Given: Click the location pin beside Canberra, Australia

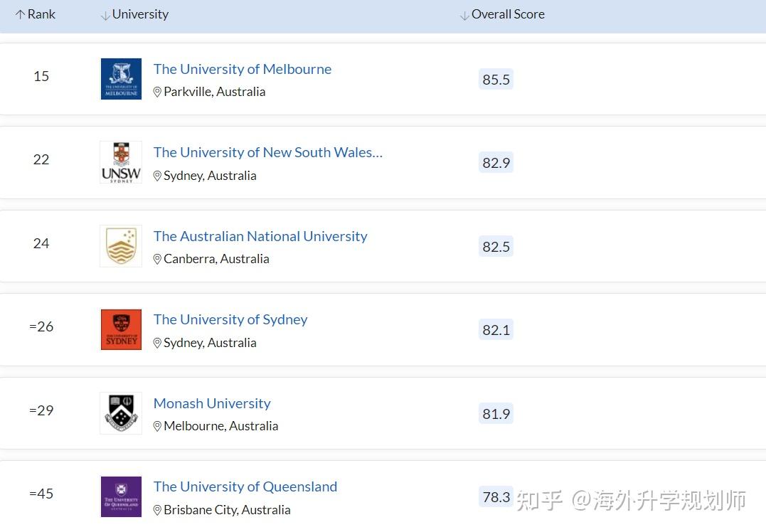Looking at the screenshot, I should click(157, 259).
